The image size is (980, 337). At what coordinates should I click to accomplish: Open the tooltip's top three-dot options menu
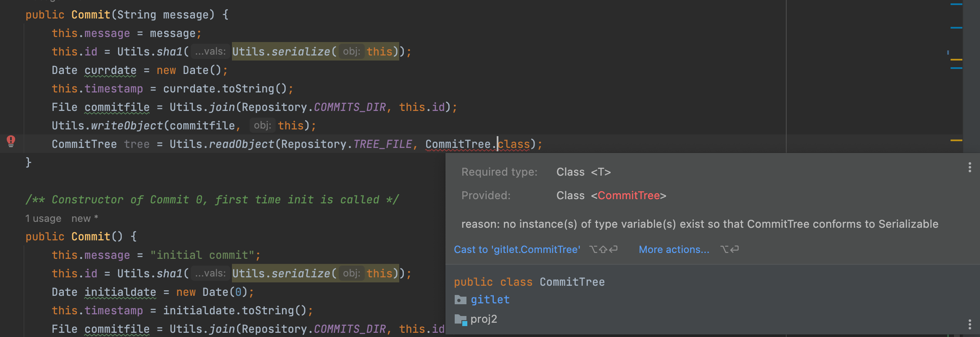point(969,168)
